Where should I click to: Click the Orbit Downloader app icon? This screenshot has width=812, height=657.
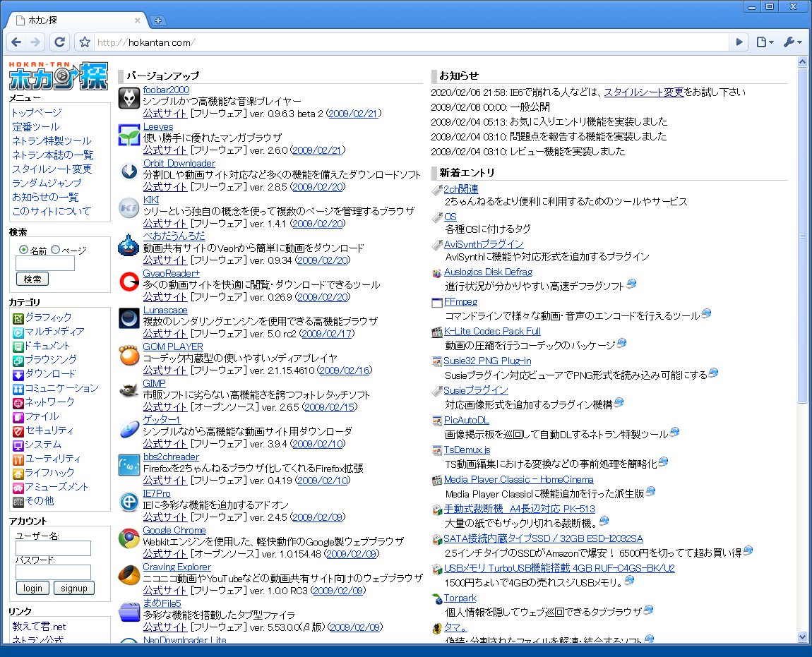129,171
